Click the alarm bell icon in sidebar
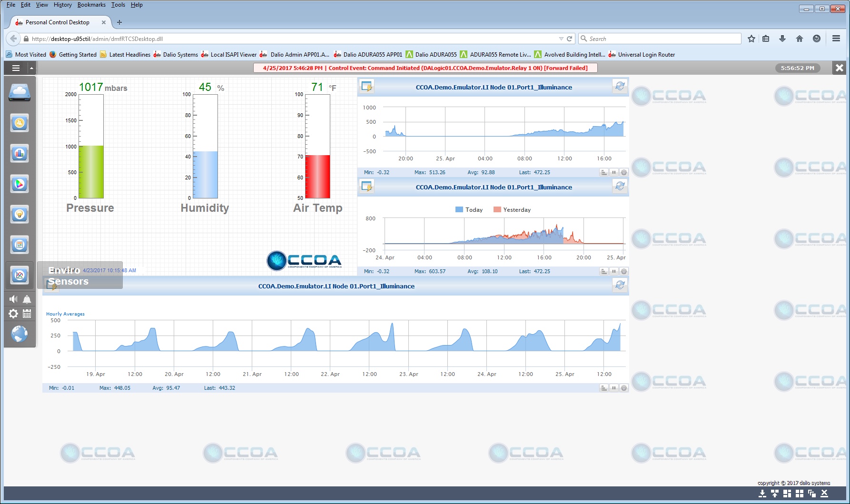The width and height of the screenshot is (850, 504). tap(27, 299)
